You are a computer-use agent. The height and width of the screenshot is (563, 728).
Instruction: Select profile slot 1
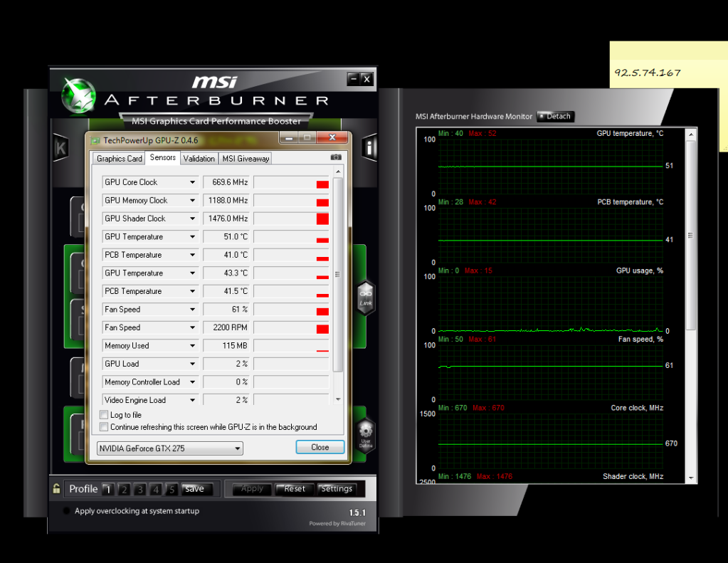(x=107, y=489)
